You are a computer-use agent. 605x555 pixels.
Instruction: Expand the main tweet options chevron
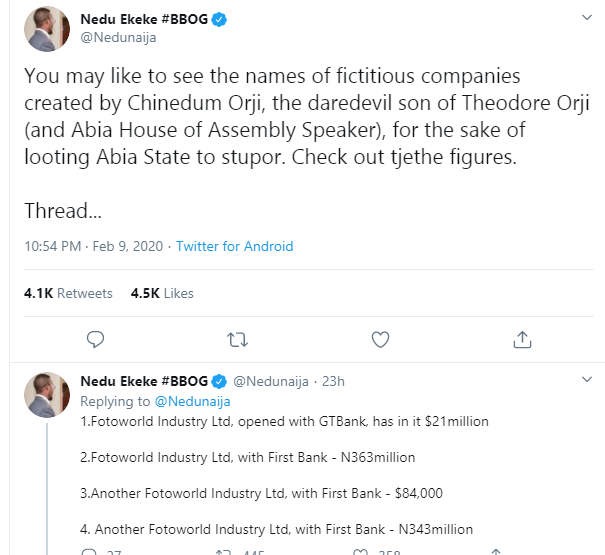[587, 17]
